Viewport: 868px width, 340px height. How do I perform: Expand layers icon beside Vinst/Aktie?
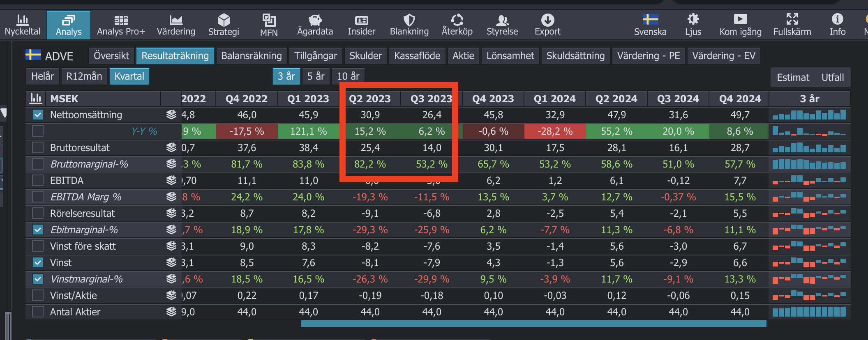pyautogui.click(x=171, y=295)
